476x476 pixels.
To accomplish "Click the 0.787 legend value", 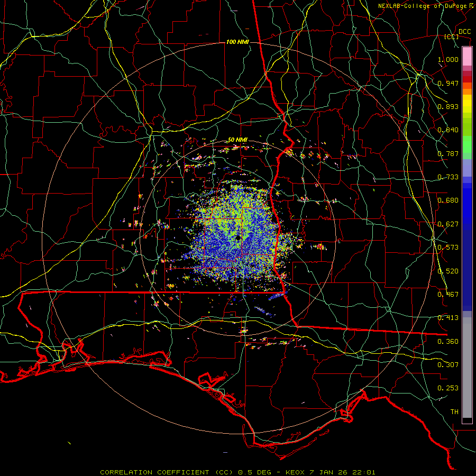I will click(x=448, y=153).
